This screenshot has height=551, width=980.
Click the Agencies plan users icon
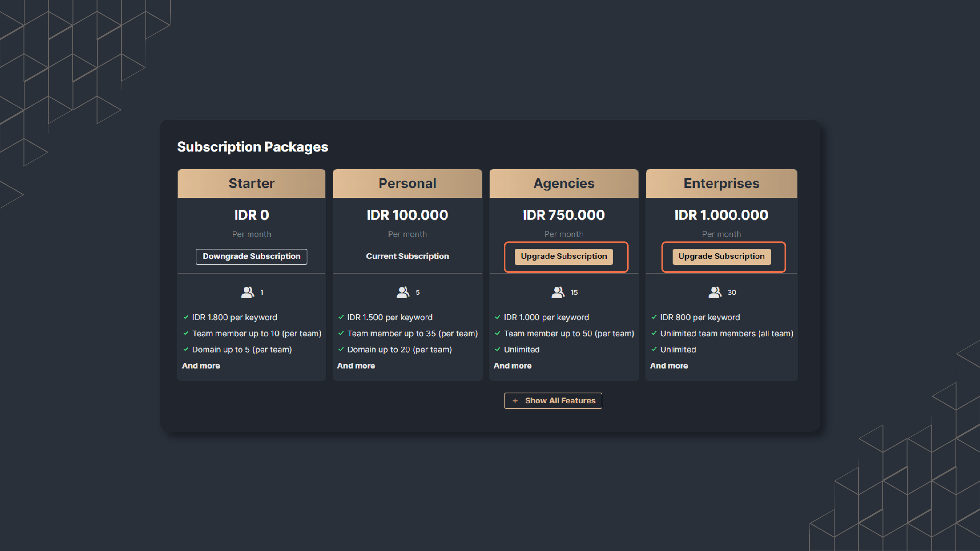[x=558, y=292]
